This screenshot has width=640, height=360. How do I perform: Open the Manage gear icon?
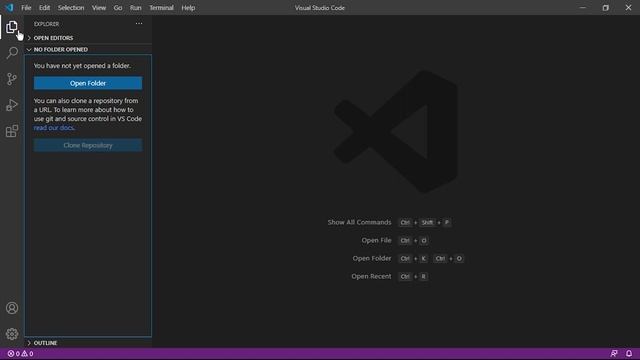tap(12, 334)
